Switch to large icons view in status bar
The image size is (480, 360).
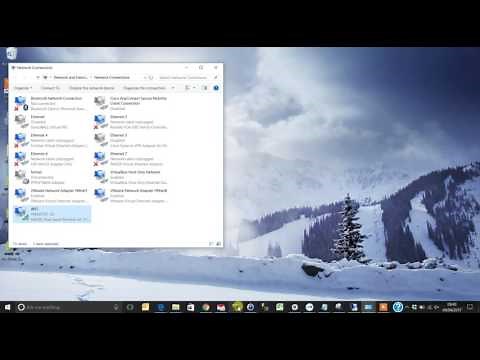pyautogui.click(x=218, y=244)
